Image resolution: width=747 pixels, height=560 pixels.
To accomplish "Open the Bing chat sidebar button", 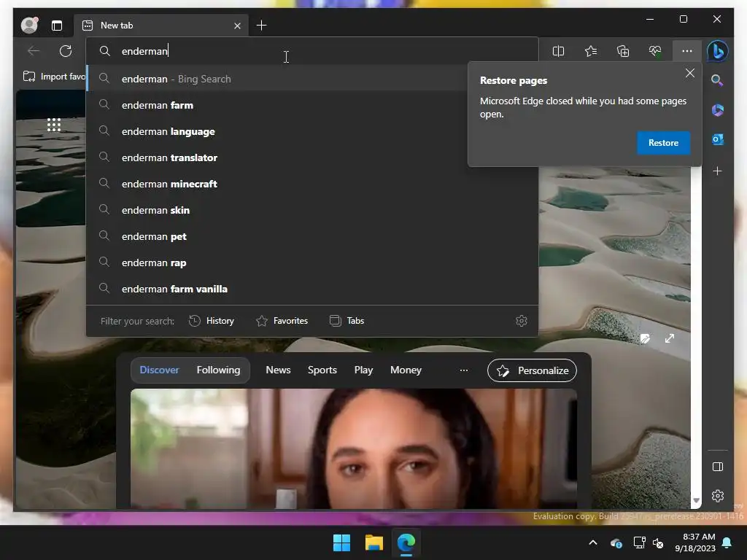I will [x=717, y=51].
